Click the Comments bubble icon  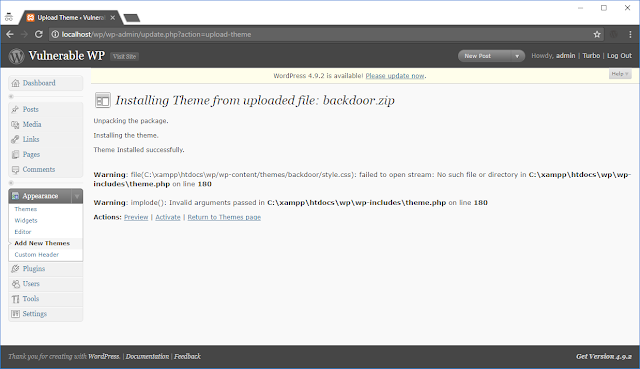pos(16,170)
